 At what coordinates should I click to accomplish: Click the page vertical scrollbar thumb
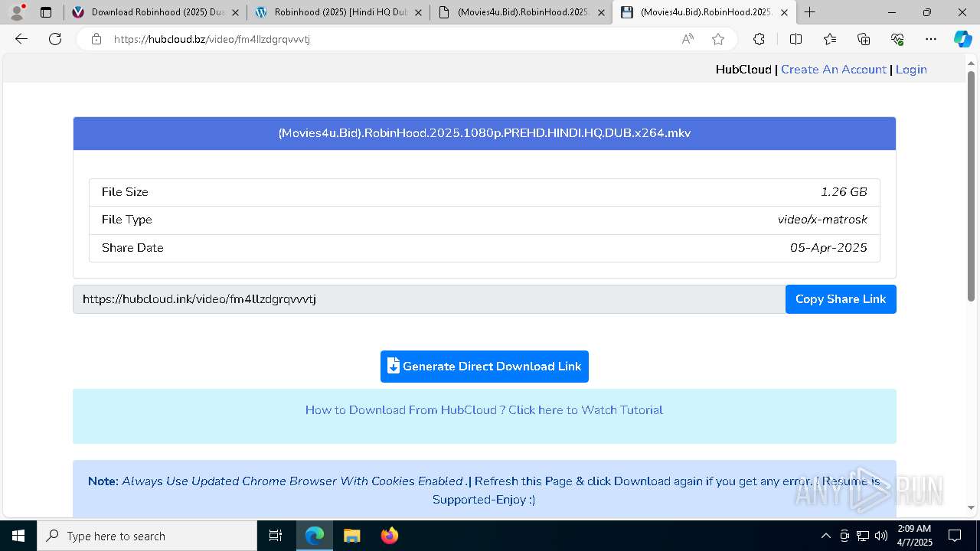pos(972,186)
